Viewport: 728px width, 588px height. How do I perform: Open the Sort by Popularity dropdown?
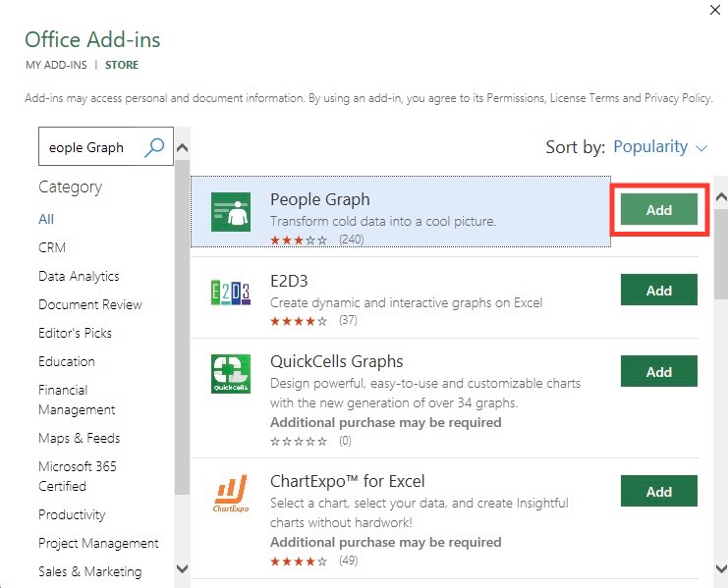pos(660,147)
